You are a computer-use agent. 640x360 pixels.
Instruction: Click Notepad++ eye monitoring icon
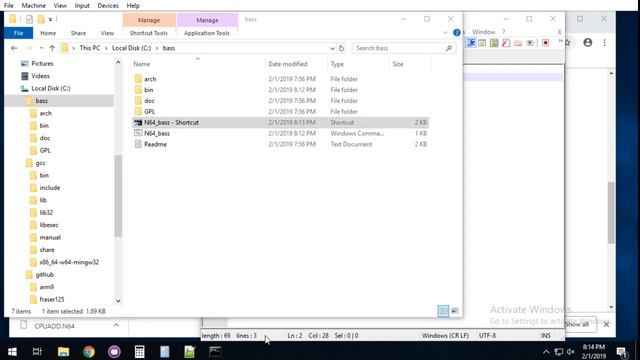pyautogui.click(x=530, y=43)
